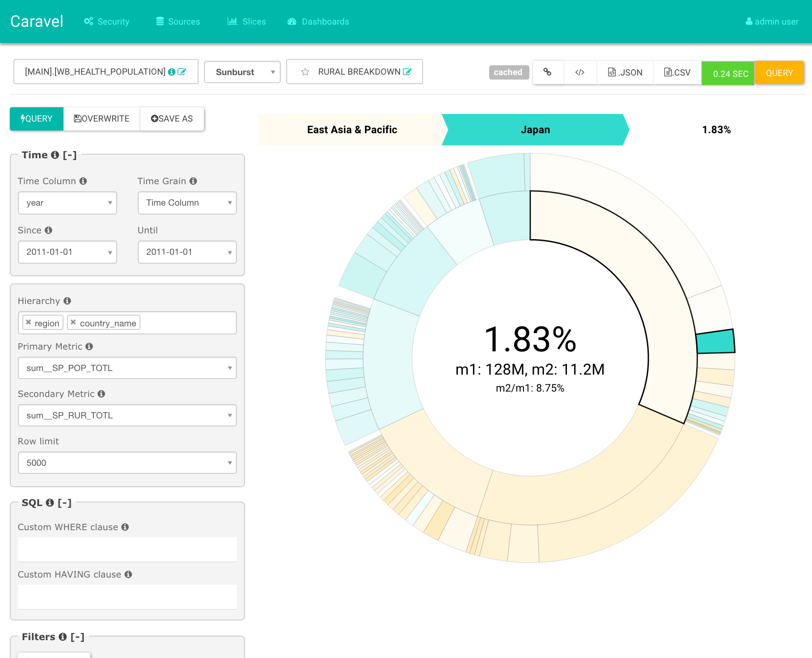Open the Security menu
The width and height of the screenshot is (812, 658).
[x=106, y=21]
